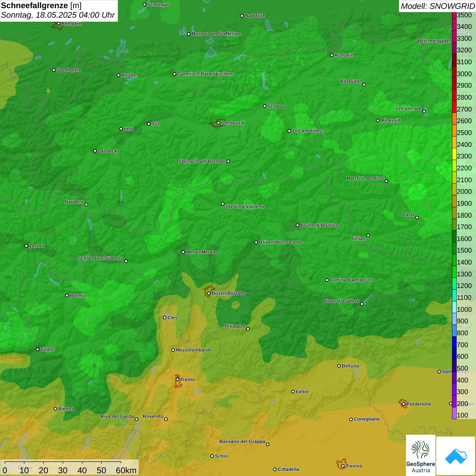Click the Conegliano label
The image size is (476, 476).
click(x=367, y=419)
